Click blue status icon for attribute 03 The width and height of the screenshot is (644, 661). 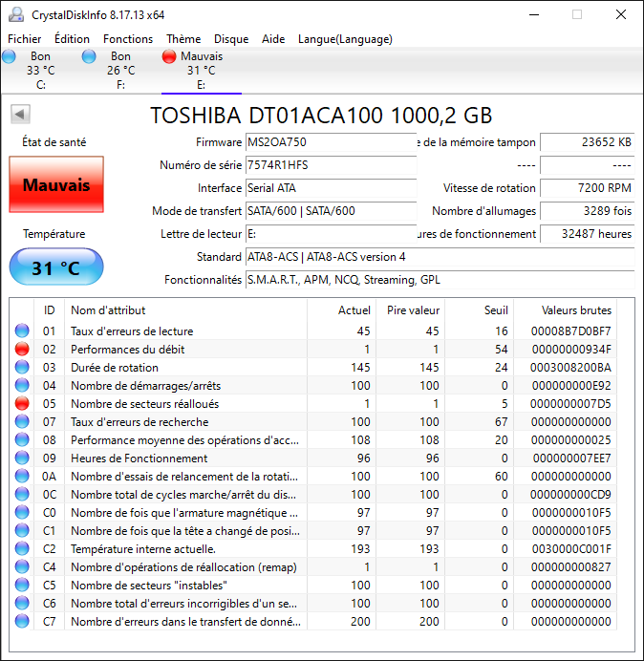tap(22, 367)
